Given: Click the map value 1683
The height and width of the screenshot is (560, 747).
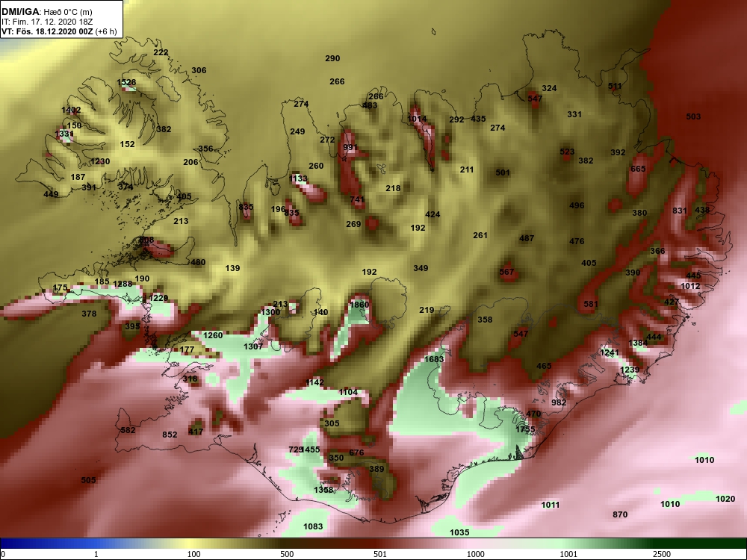Looking at the screenshot, I should pos(434,359).
